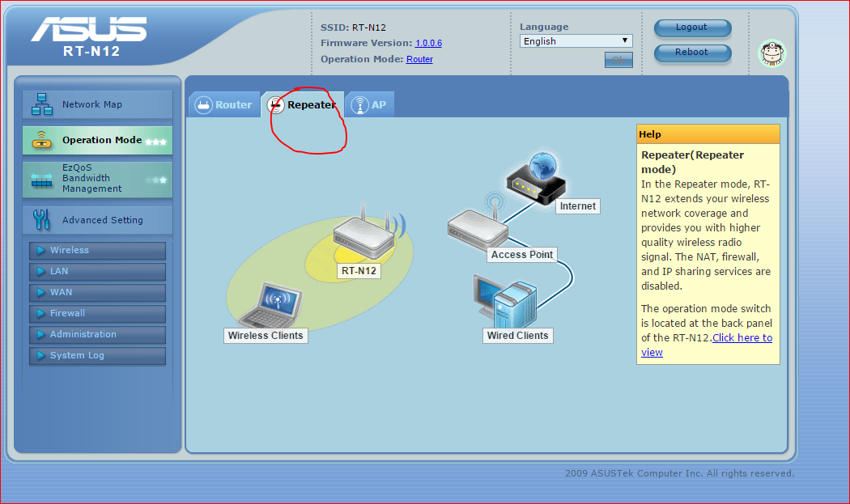Click the Access Point label
This screenshot has height=504, width=850.
click(522, 255)
